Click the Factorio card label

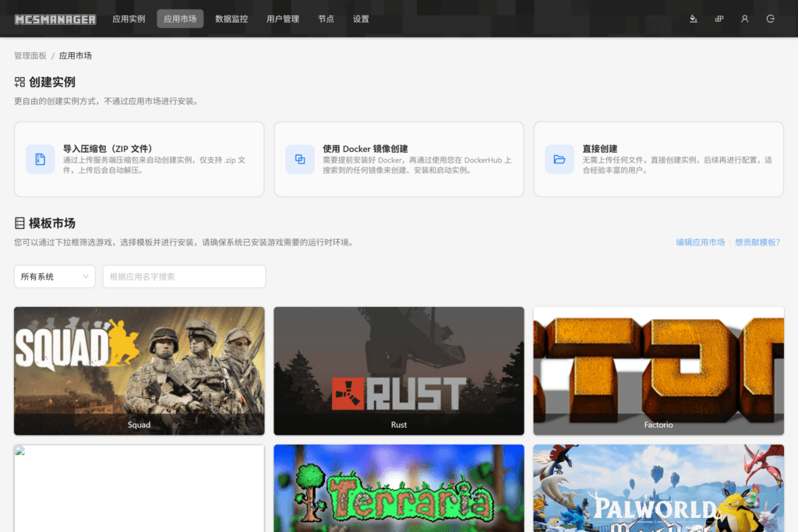click(x=659, y=425)
